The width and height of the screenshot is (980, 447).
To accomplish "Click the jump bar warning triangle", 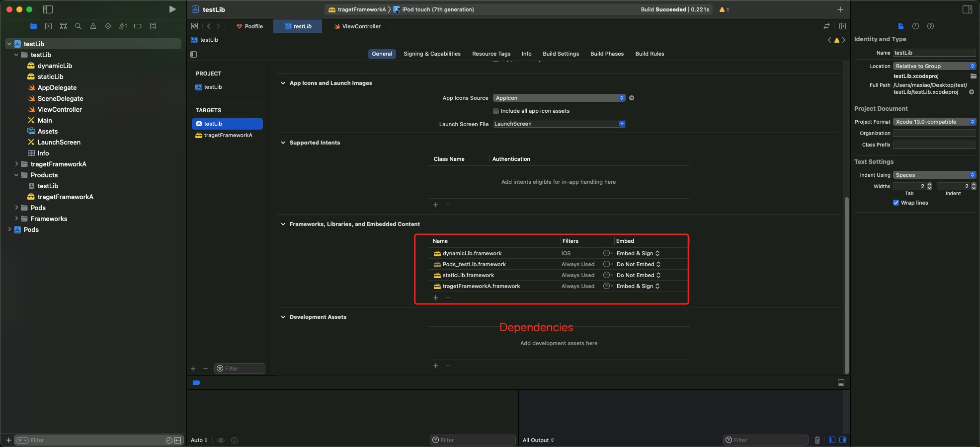I will (x=836, y=40).
